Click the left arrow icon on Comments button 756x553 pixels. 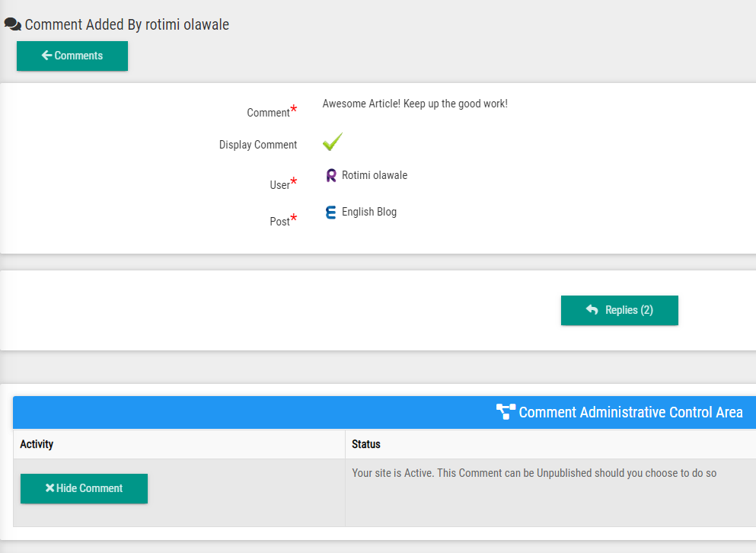pos(46,56)
